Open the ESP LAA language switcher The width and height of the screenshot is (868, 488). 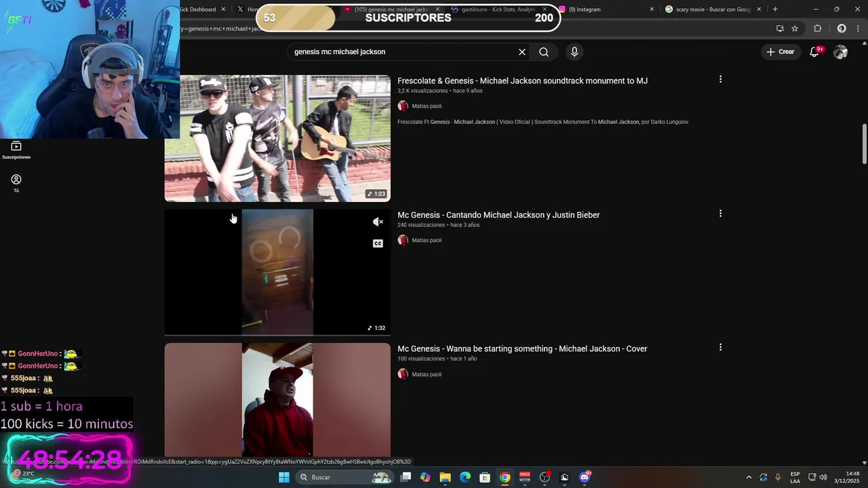795,477
